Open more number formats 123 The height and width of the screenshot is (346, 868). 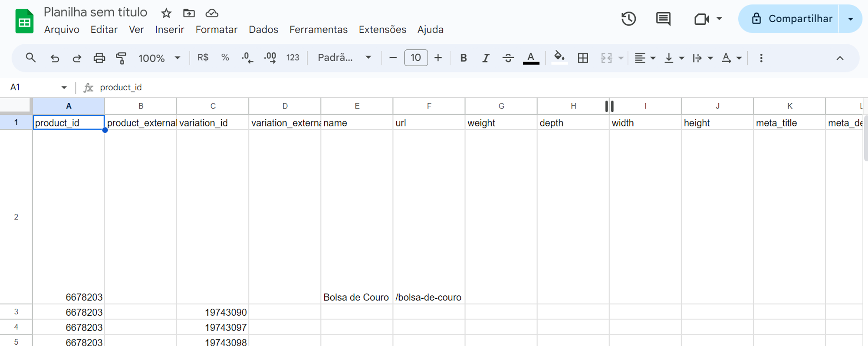(x=293, y=57)
